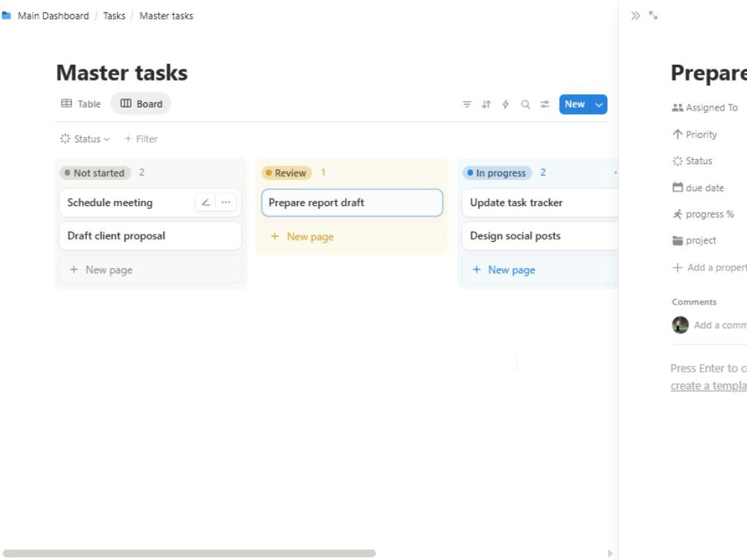This screenshot has width=747, height=560.
Task: Click the Not started status tag
Action: click(96, 173)
